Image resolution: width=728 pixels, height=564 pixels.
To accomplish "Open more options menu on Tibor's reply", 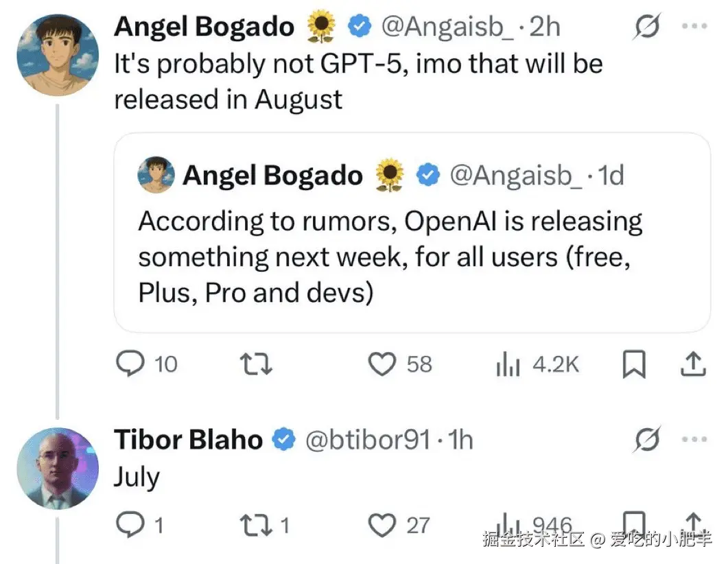I will pyautogui.click(x=694, y=439).
